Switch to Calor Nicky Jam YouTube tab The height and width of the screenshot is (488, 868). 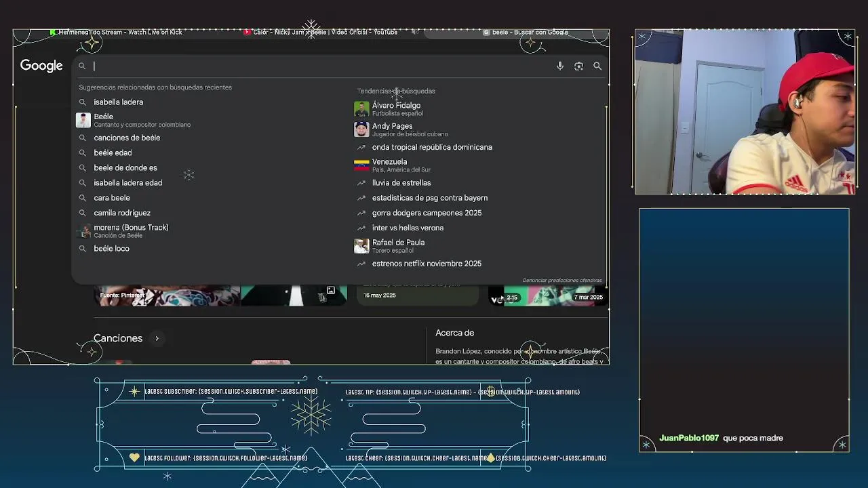point(321,32)
